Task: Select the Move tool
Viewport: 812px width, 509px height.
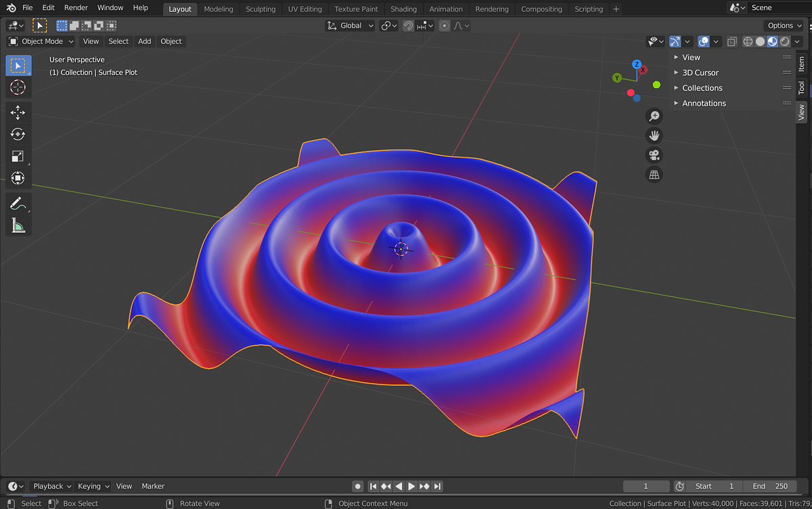Action: 18,112
